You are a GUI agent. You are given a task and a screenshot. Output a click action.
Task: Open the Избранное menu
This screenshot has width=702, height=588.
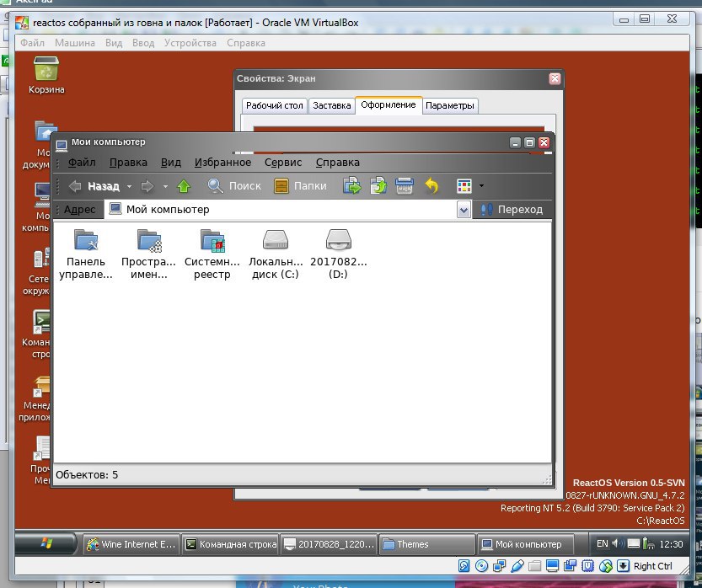tap(222, 163)
